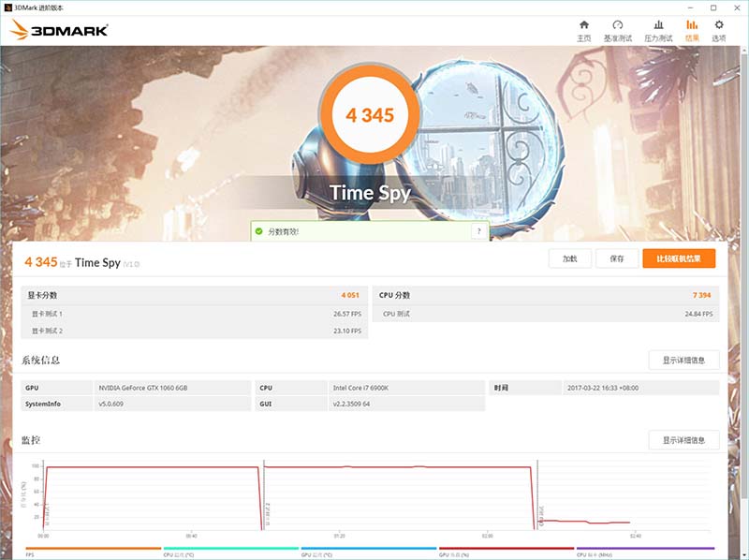Image resolution: width=749 pixels, height=560 pixels.
Task: Click the graph marker at second test start
Action: [x=264, y=495]
